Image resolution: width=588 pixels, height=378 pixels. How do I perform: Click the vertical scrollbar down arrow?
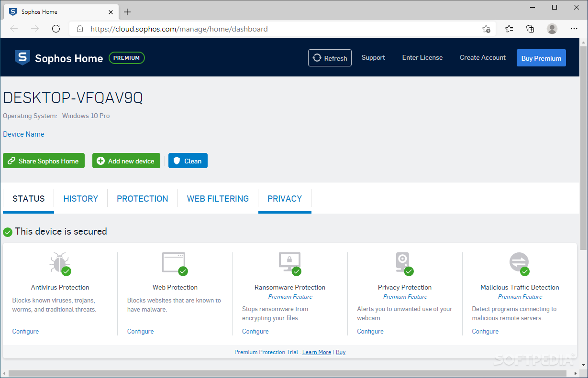tap(583, 365)
